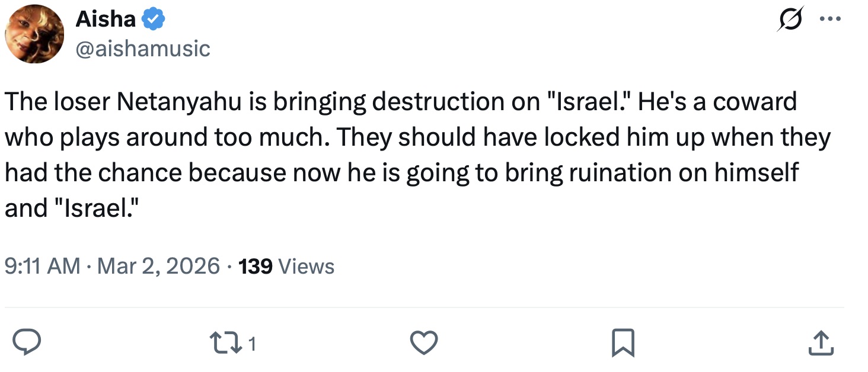868x372 pixels.
Task: Click the Views label text
Action: click(x=307, y=266)
